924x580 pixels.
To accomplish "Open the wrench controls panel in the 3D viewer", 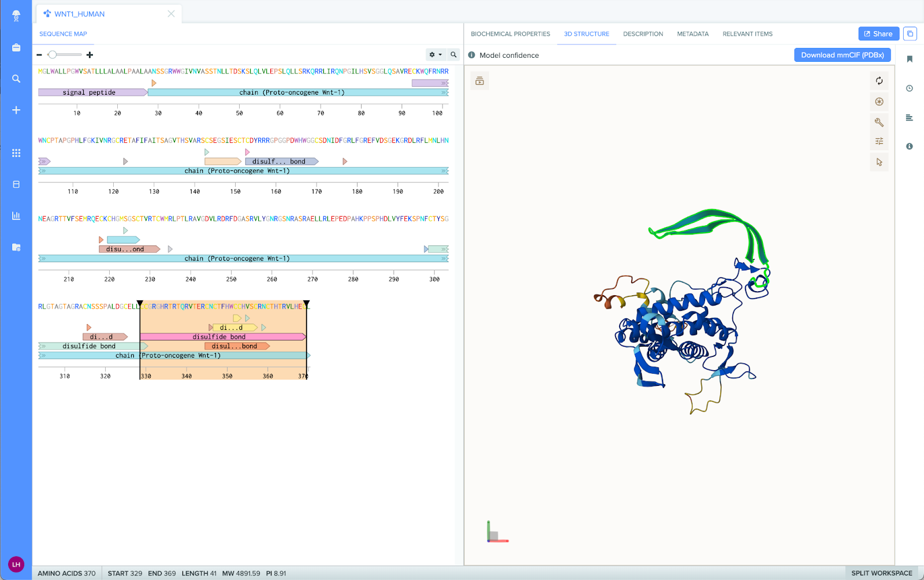I will 879,122.
